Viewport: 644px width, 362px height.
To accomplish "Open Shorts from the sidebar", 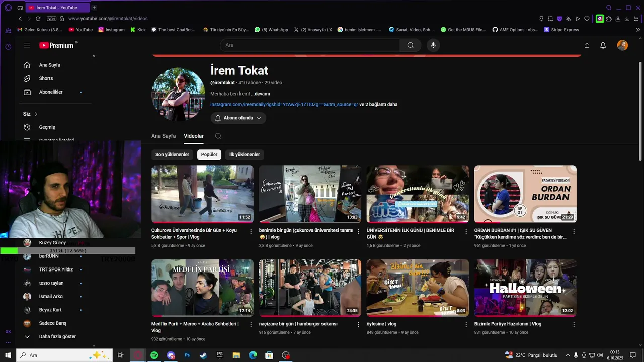I will tap(46, 78).
